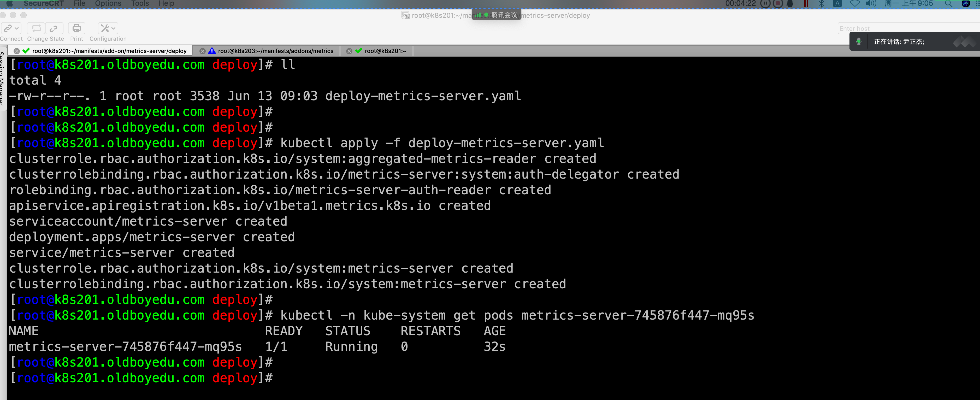Open the Configuration tools icon
Image resolution: width=980 pixels, height=400 pixels.
(x=105, y=28)
